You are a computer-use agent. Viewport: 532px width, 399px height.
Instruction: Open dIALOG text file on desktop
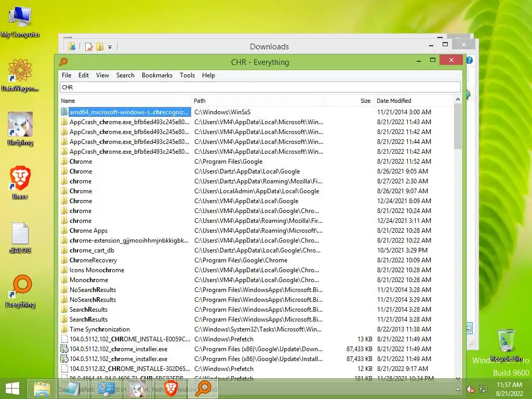[x=20, y=237]
